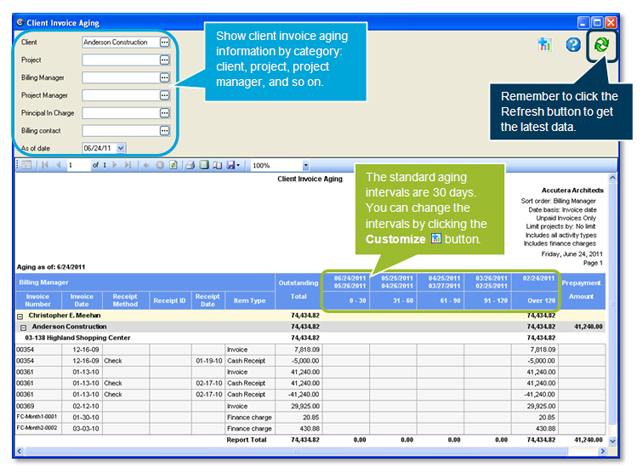Click the Export save icon in toolbar
Viewport: 643px width, 473px height.
click(231, 165)
